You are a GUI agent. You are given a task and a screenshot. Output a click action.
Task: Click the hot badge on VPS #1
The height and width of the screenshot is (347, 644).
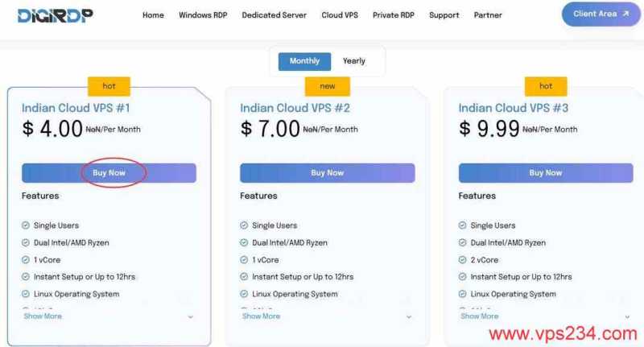click(x=109, y=86)
